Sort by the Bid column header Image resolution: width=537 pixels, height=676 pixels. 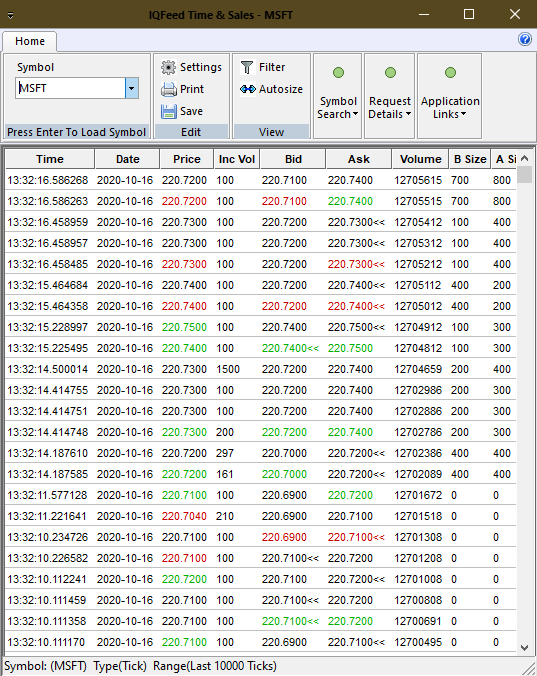293,159
